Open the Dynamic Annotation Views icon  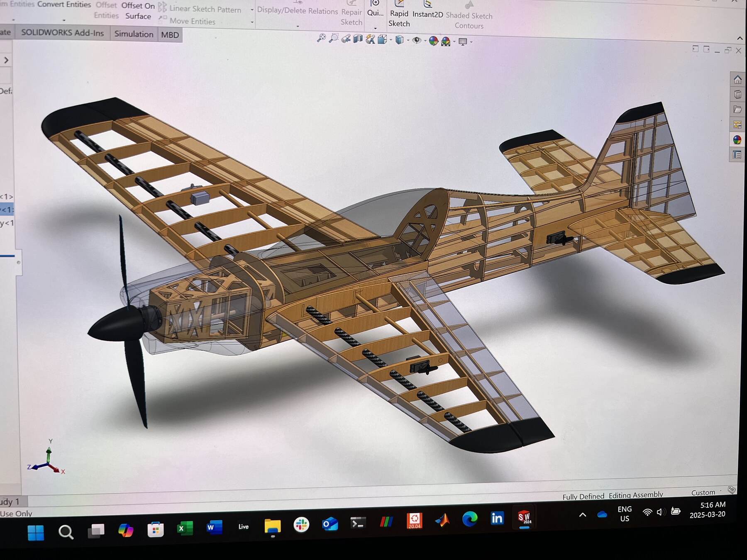[370, 39]
